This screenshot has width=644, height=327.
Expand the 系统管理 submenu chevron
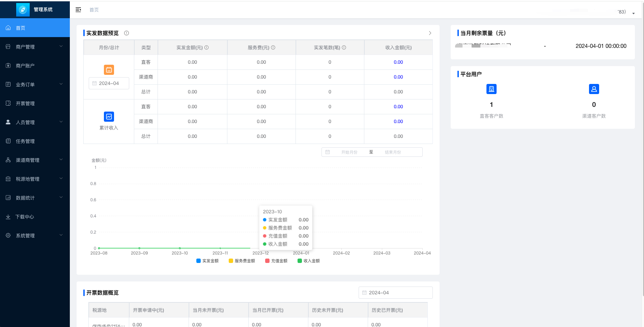tap(61, 235)
